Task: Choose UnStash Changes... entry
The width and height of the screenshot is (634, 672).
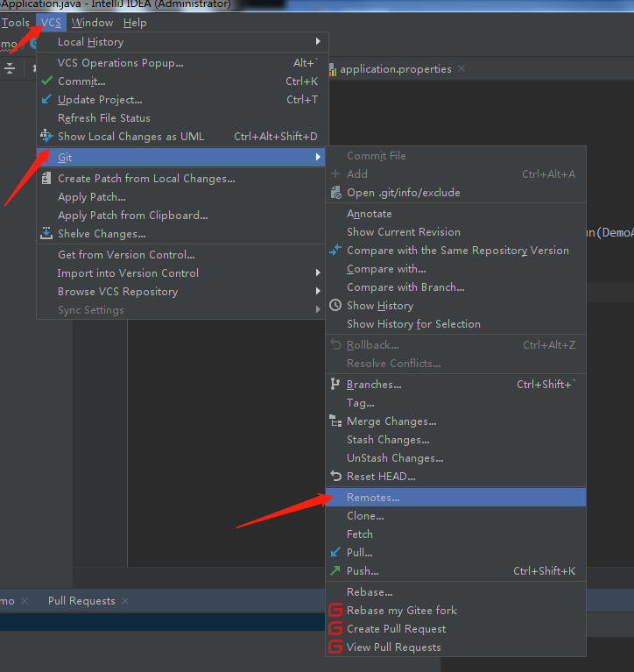Action: point(455,458)
